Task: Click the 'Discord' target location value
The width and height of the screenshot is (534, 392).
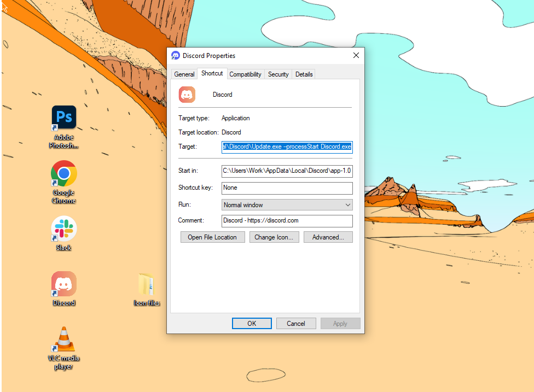Action: [x=231, y=132]
